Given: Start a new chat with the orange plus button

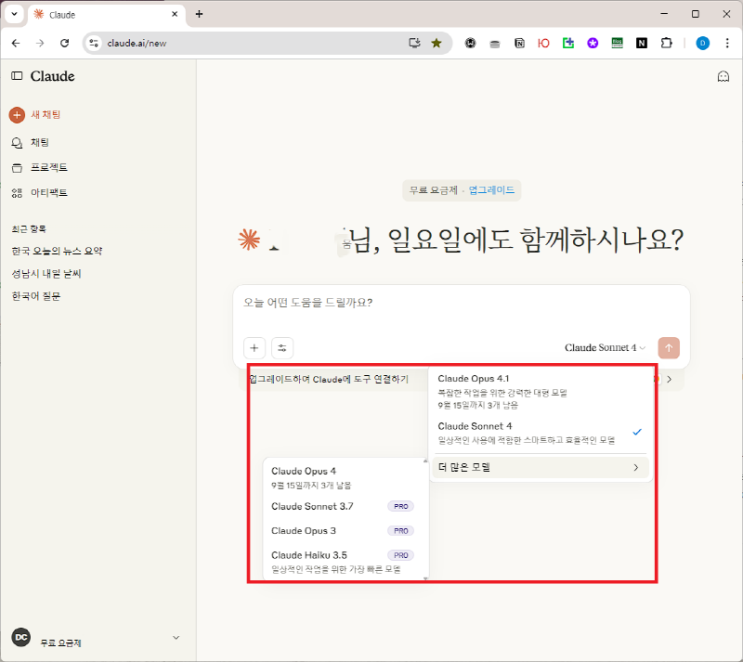Looking at the screenshot, I should [17, 115].
